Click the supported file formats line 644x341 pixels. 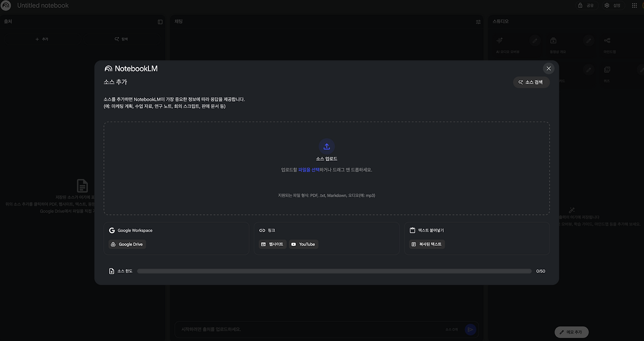point(327,195)
